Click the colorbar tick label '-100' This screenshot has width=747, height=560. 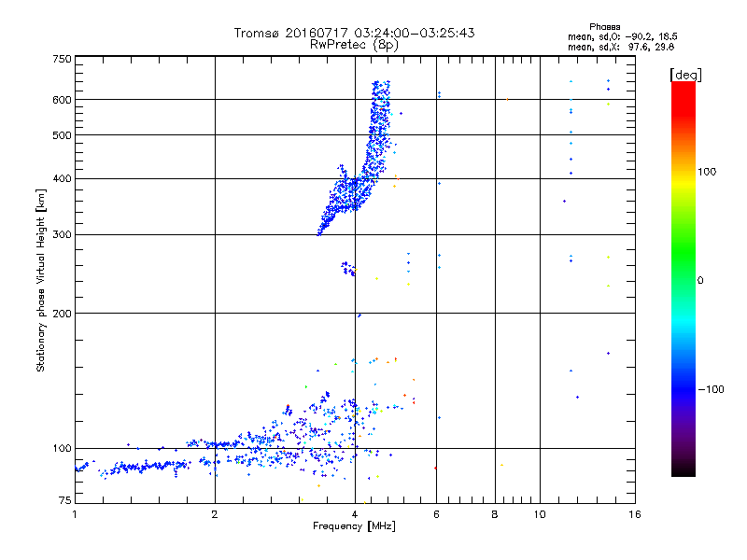[711, 389]
